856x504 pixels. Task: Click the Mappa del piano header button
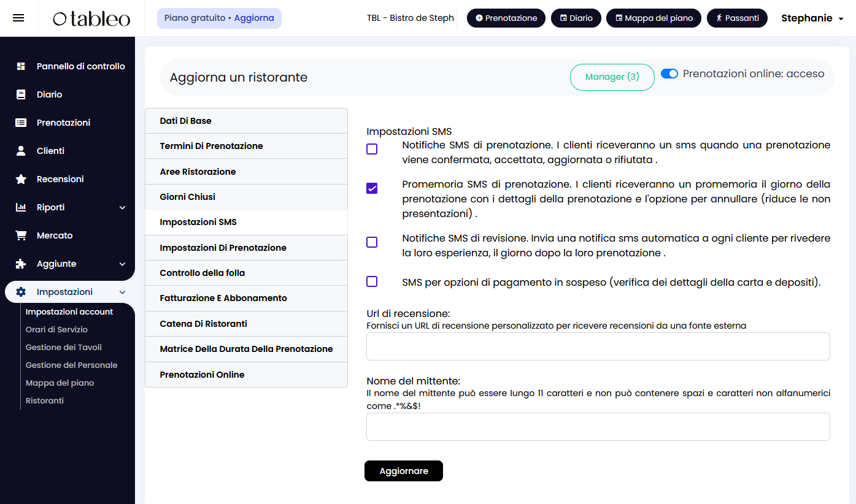654,18
